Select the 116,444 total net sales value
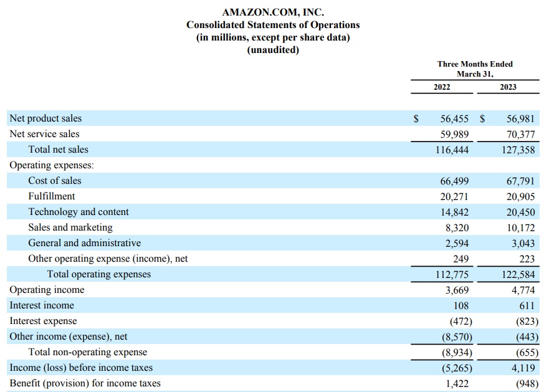Image resolution: width=549 pixels, height=392 pixels. [452, 150]
